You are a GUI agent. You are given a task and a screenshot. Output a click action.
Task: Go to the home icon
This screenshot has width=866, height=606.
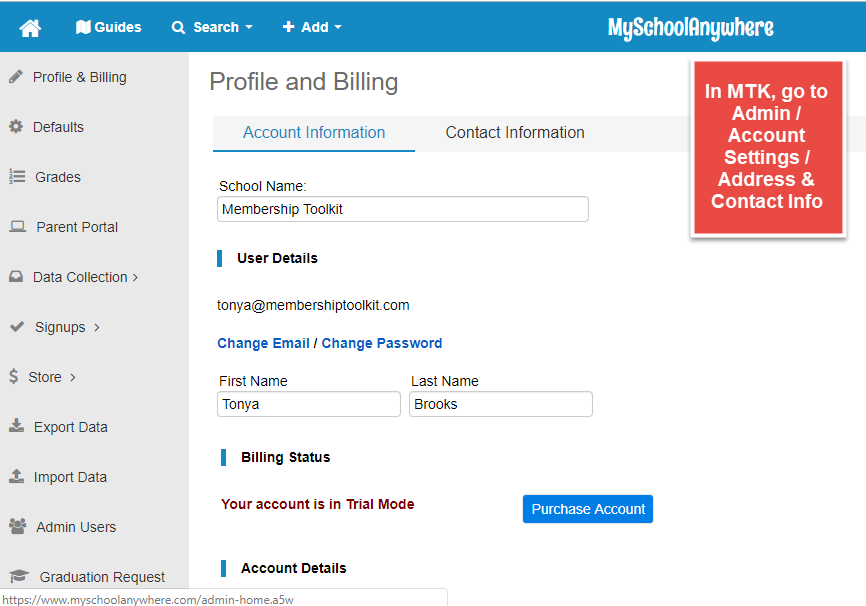point(30,28)
